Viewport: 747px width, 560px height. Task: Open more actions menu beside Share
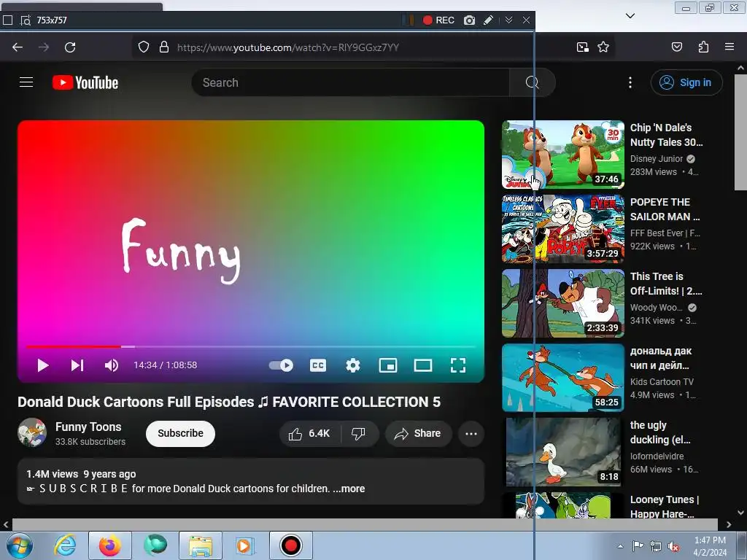point(471,433)
